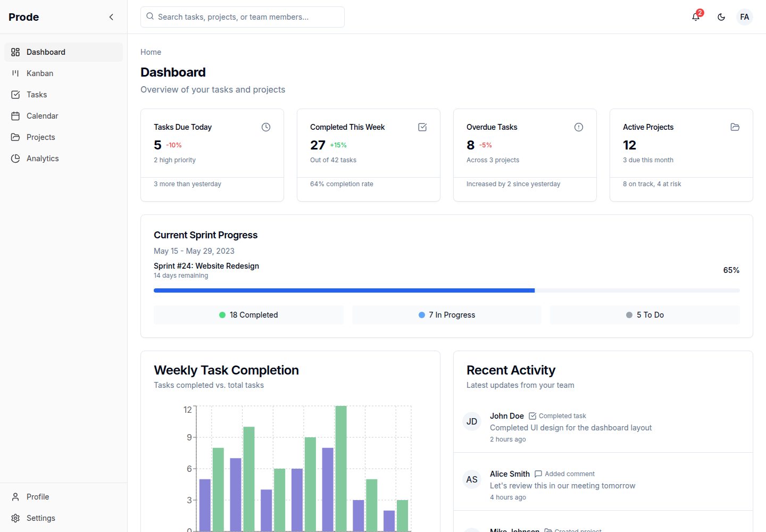
Task: Select the 18 Completed status chip
Action: (x=248, y=315)
